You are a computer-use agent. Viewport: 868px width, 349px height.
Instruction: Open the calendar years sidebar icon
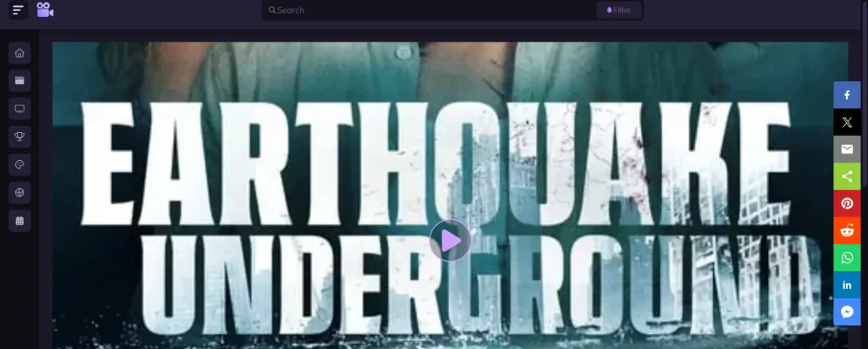[19, 221]
